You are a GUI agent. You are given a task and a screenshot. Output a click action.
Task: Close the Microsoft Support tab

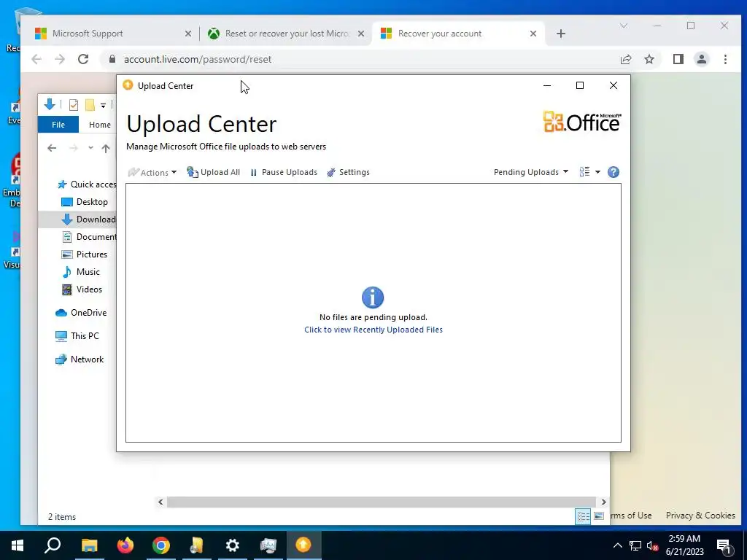pyautogui.click(x=188, y=34)
